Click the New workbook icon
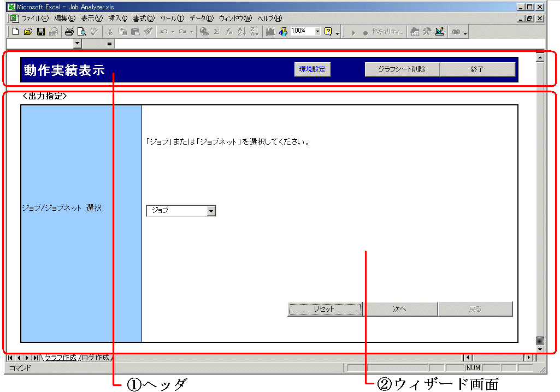This screenshot has width=560, height=392. [15, 32]
